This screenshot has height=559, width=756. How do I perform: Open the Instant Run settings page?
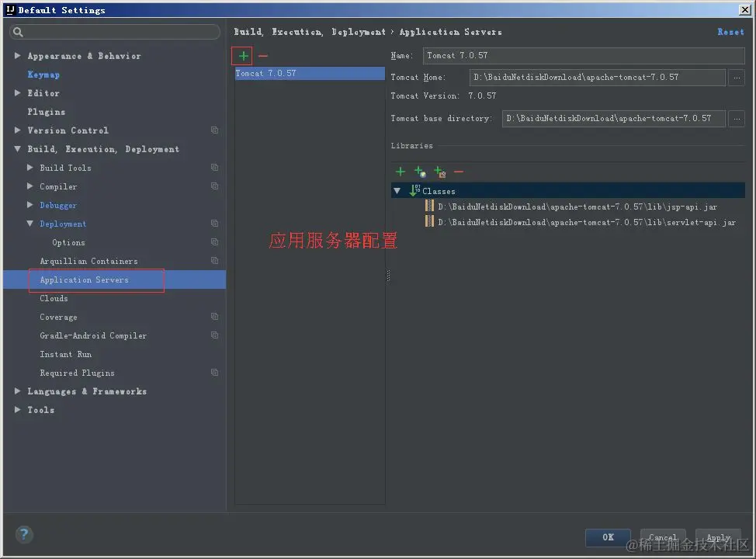point(65,355)
